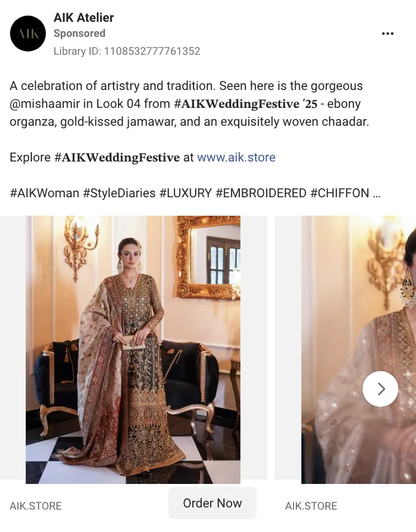
Task: Click the Sponsored label
Action: (x=79, y=34)
